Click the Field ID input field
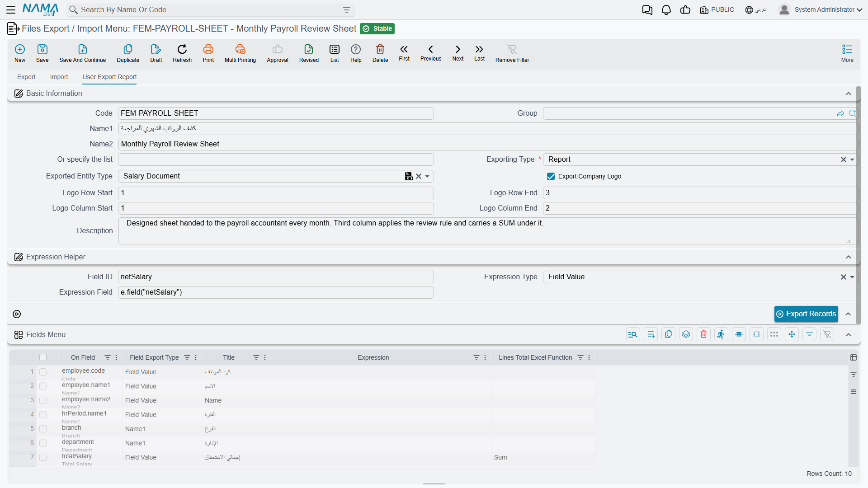 click(276, 277)
